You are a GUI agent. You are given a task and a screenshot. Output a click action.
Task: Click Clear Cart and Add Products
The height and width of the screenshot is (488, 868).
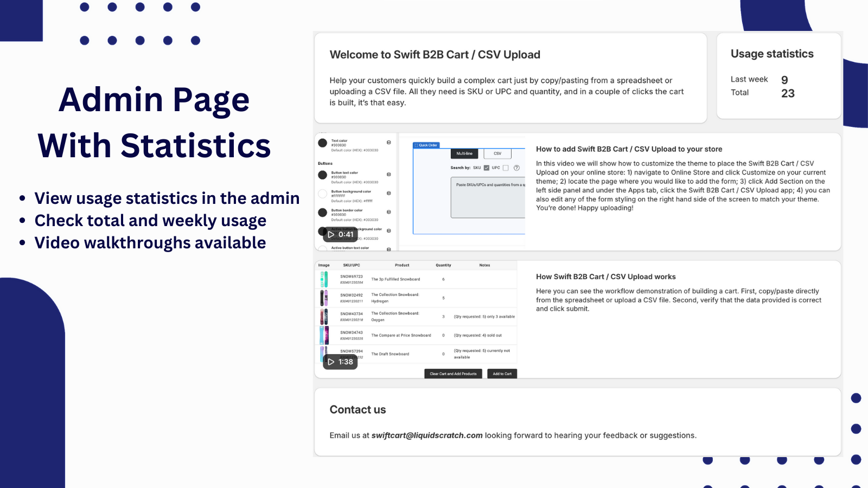click(x=453, y=374)
